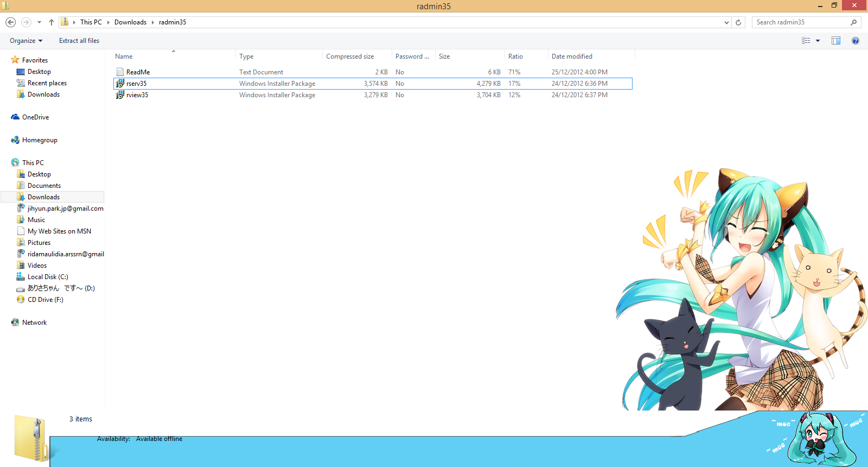Click the folder icon in title bar corner
This screenshot has height=467, width=868.
[5, 6]
